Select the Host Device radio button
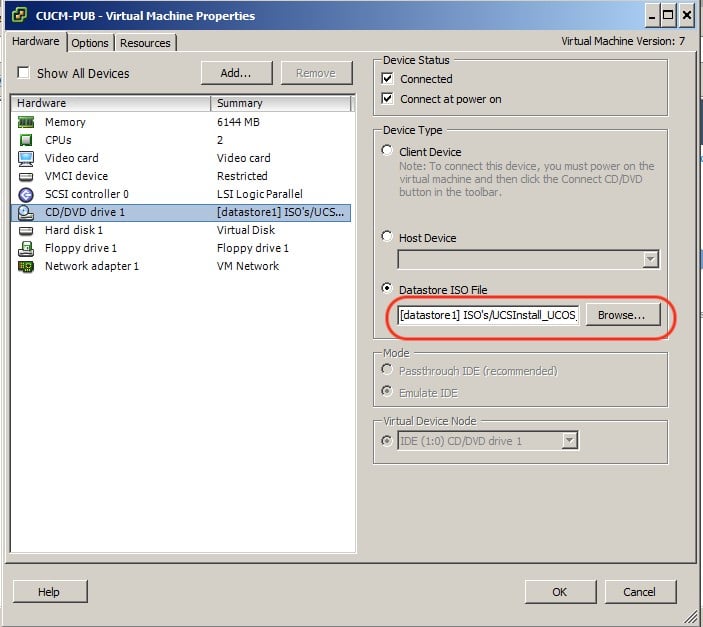 387,236
